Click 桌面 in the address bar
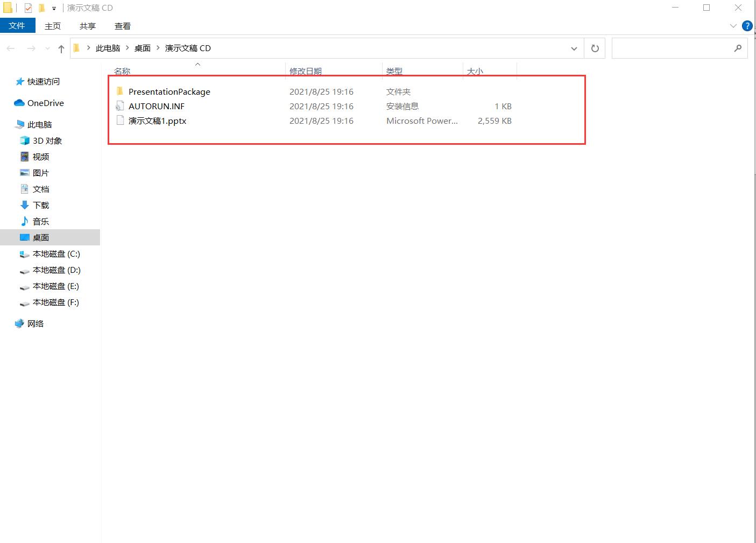This screenshot has height=543, width=756. (x=143, y=48)
